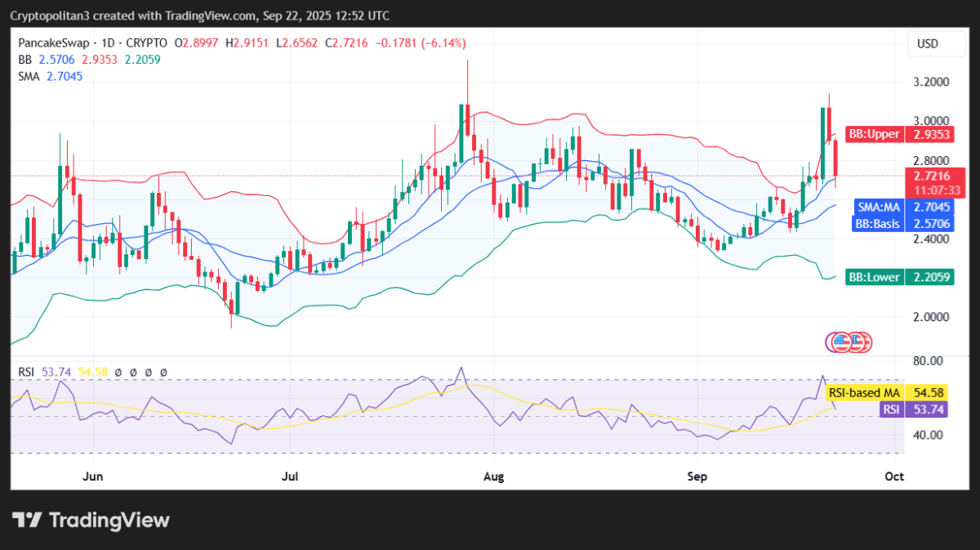The width and height of the screenshot is (980, 550).
Task: Click the Aug date axis label
Action: [493, 476]
